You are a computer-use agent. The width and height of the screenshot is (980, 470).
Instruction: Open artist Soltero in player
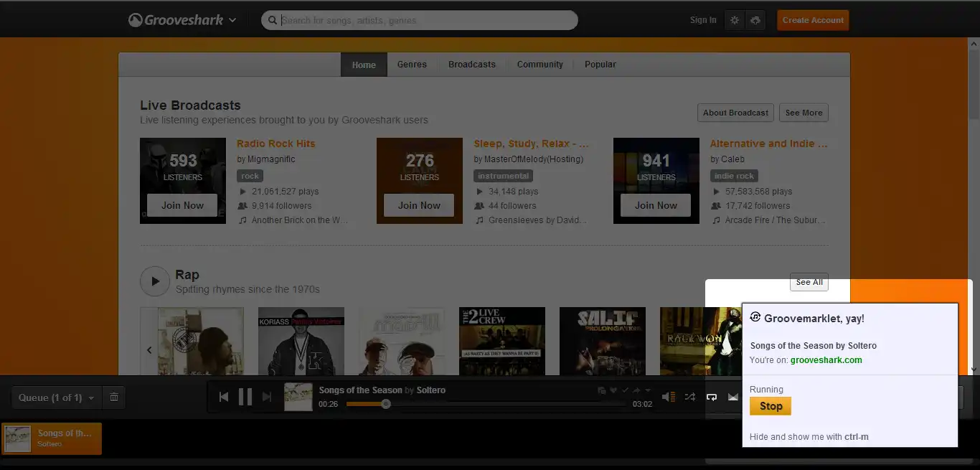click(x=431, y=390)
